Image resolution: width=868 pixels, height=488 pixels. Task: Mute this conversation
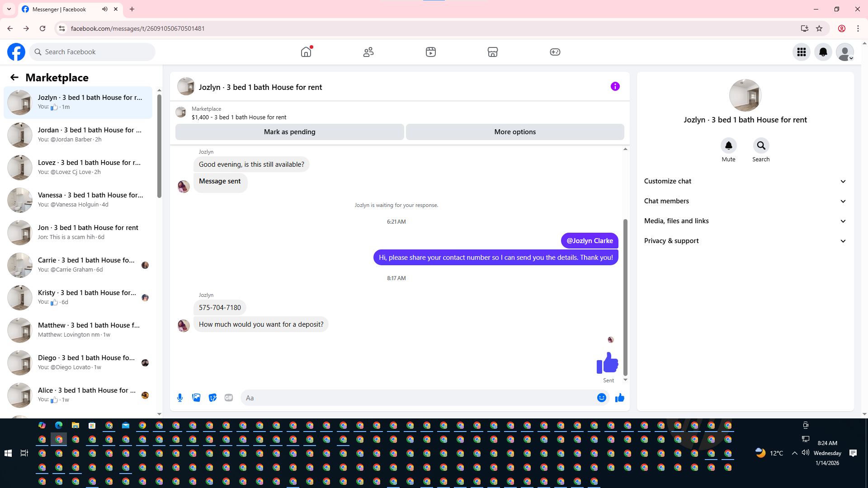click(x=728, y=145)
